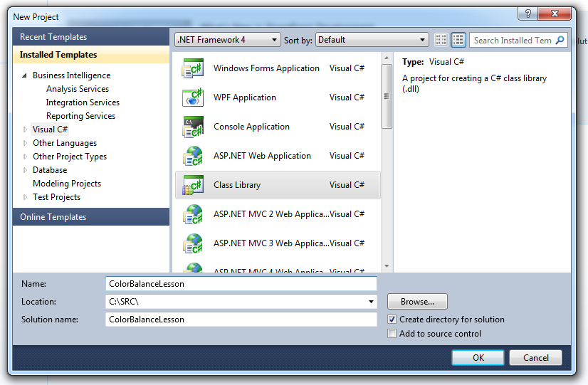
Task: Open the Sort by Default dropdown
Action: 372,40
